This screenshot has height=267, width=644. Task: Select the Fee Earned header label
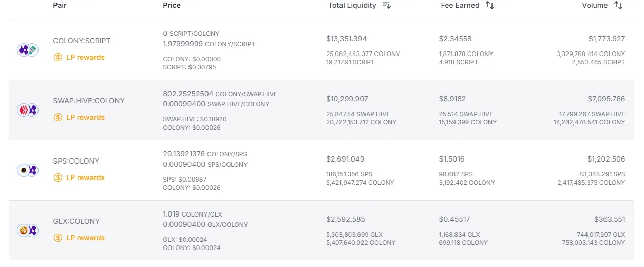[460, 5]
